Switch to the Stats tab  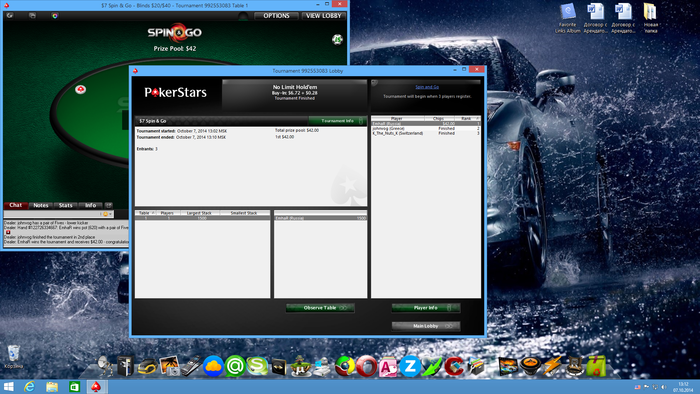pyautogui.click(x=66, y=205)
